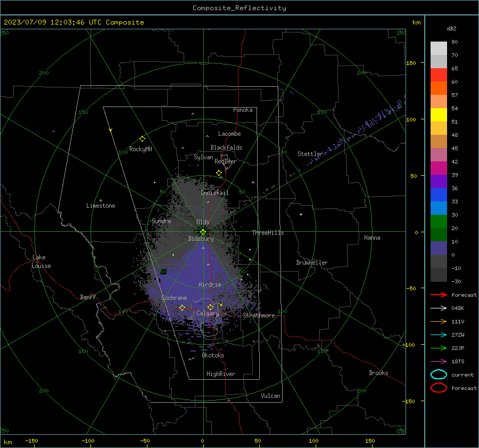
Task: Click the Drumheller city label
Action: 312,263
